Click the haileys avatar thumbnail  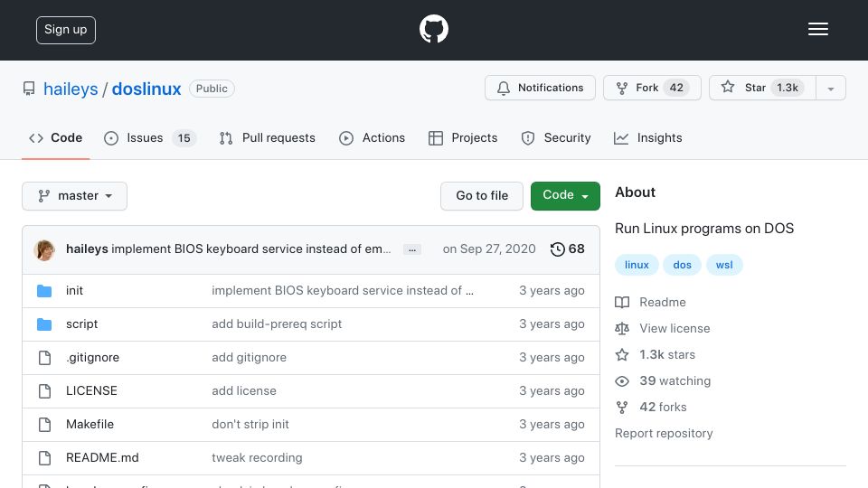tap(44, 250)
